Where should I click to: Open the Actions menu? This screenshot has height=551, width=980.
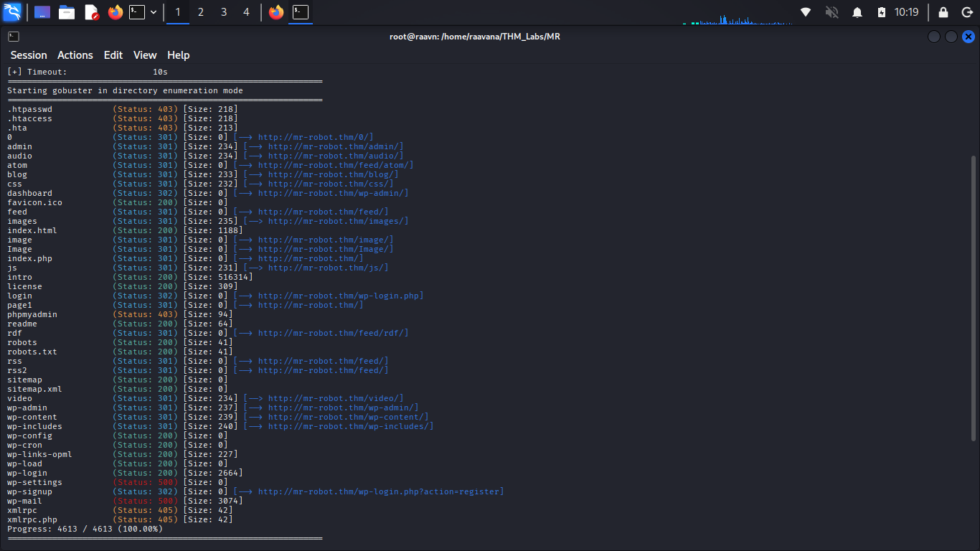[75, 55]
